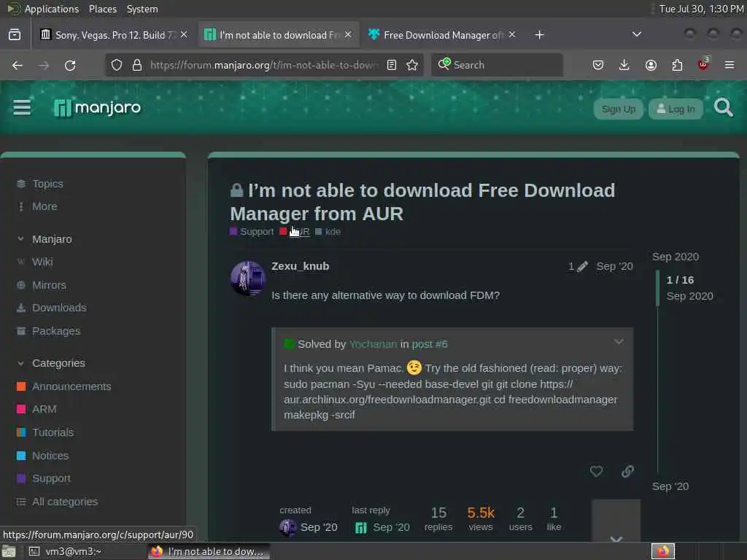Open tracking protection shield icon
Viewport: 747px width, 560px height.
click(x=117, y=65)
